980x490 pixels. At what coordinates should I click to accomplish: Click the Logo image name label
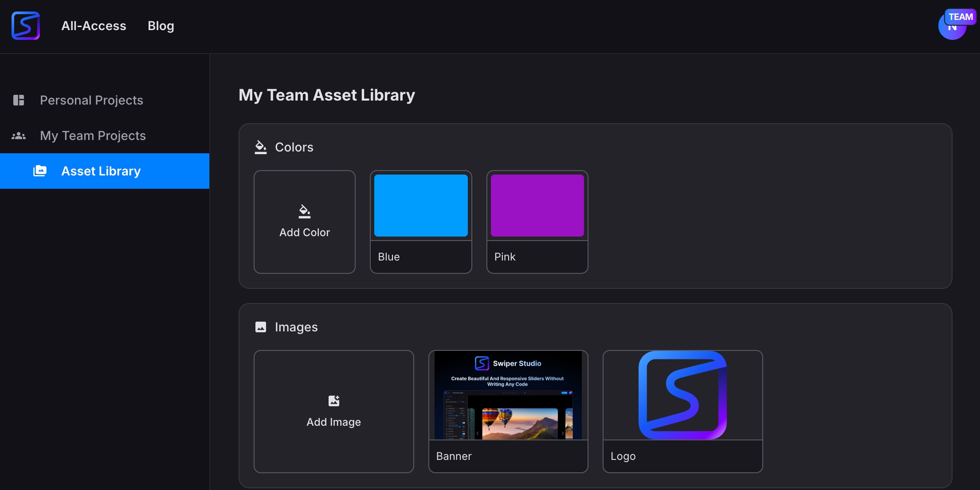pos(623,456)
